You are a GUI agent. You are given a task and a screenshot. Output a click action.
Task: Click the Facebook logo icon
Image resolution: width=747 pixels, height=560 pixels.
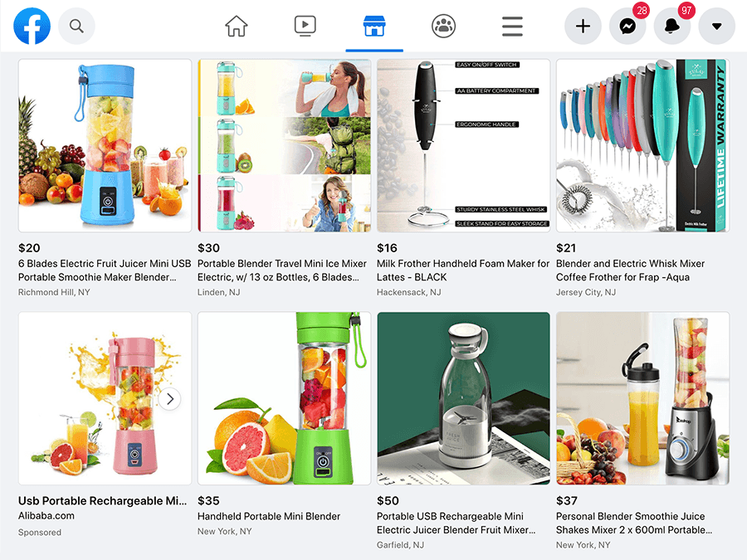(x=32, y=26)
